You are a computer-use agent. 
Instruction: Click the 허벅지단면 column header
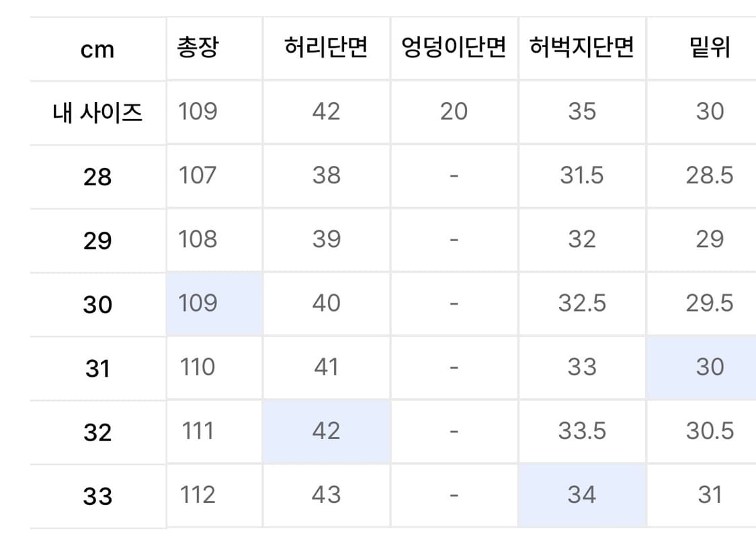[x=582, y=48]
